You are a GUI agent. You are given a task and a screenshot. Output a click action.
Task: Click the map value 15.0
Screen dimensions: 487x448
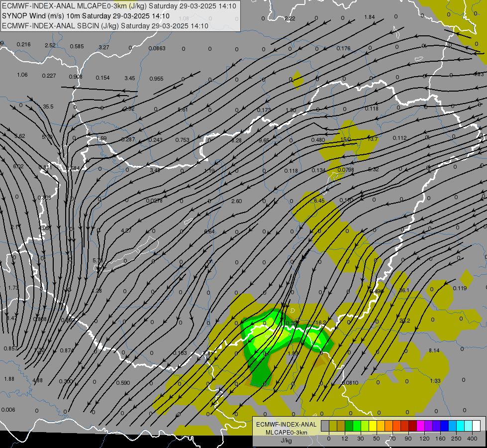tap(346, 139)
